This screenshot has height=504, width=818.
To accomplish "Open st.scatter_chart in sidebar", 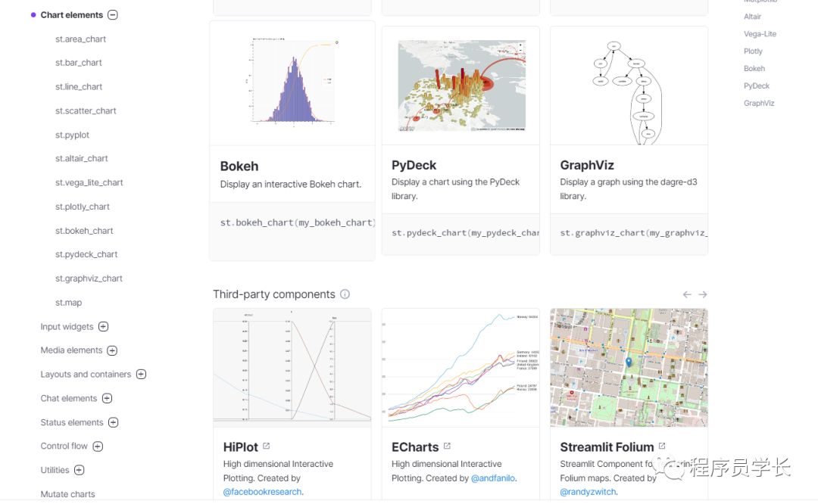I will (86, 110).
